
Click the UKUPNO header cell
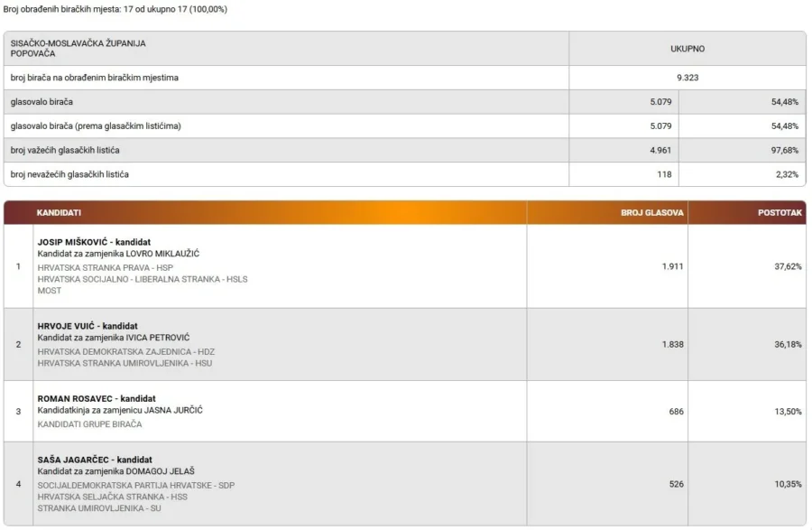(687, 49)
